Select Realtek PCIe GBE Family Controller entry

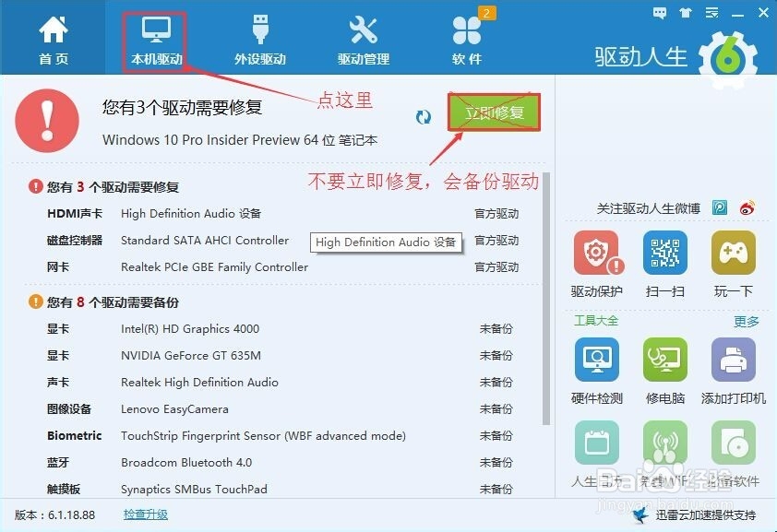pyautogui.click(x=215, y=267)
